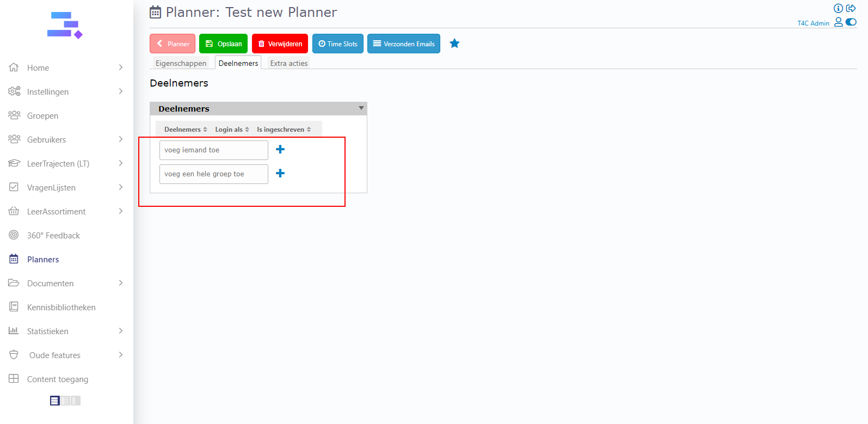Toggle the switch beside T4C Admin
The width and height of the screenshot is (868, 424).
(851, 22)
